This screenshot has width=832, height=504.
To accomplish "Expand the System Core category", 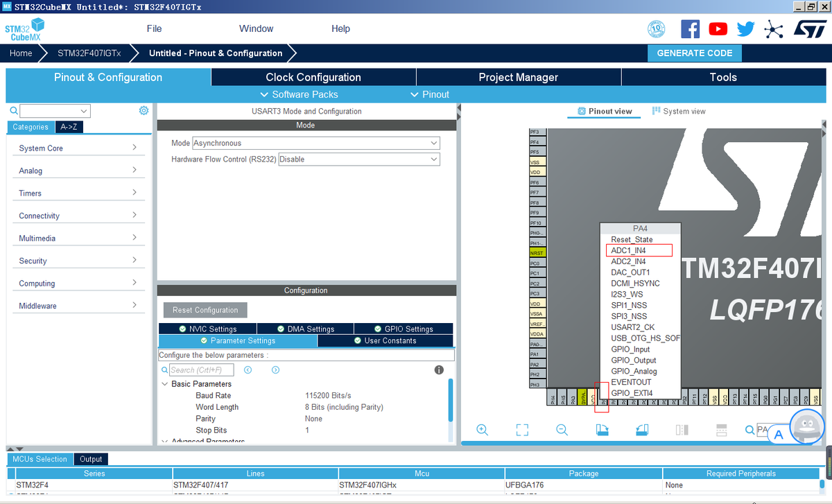I will pyautogui.click(x=78, y=148).
